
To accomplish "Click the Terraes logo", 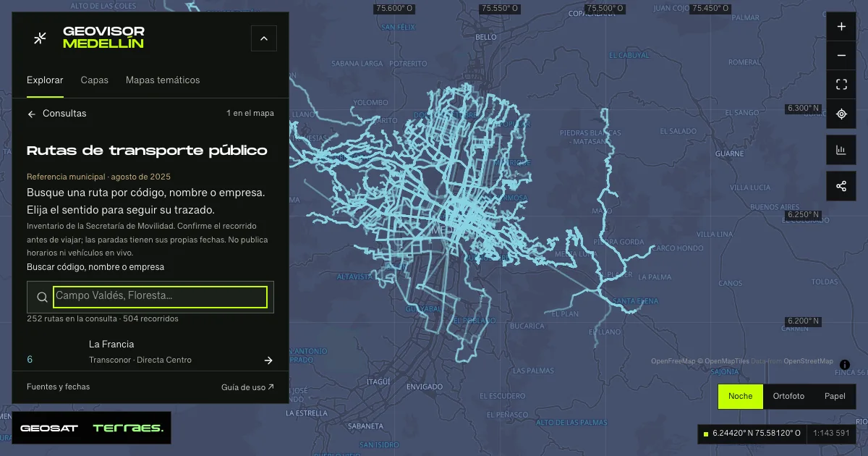I will pyautogui.click(x=128, y=428).
